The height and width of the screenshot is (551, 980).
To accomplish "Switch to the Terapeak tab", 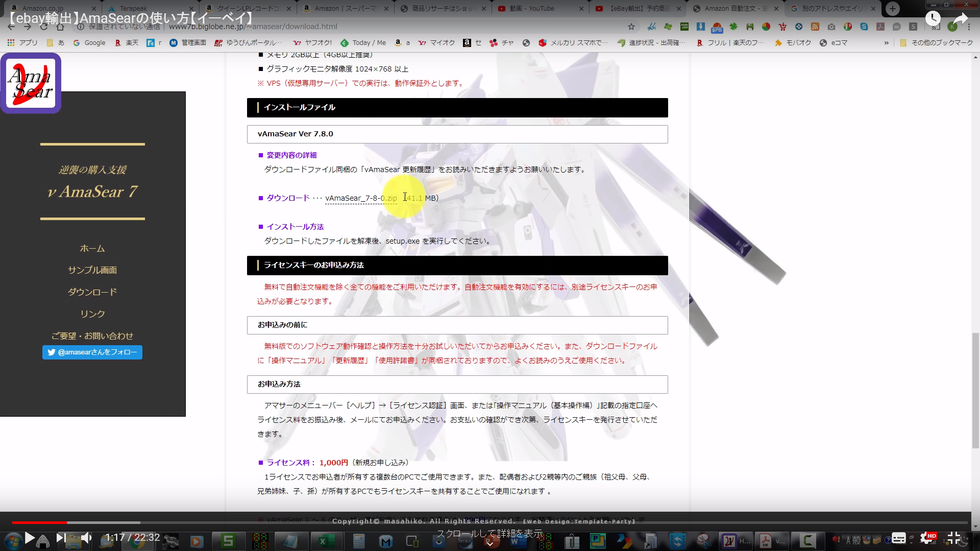I will [151, 8].
